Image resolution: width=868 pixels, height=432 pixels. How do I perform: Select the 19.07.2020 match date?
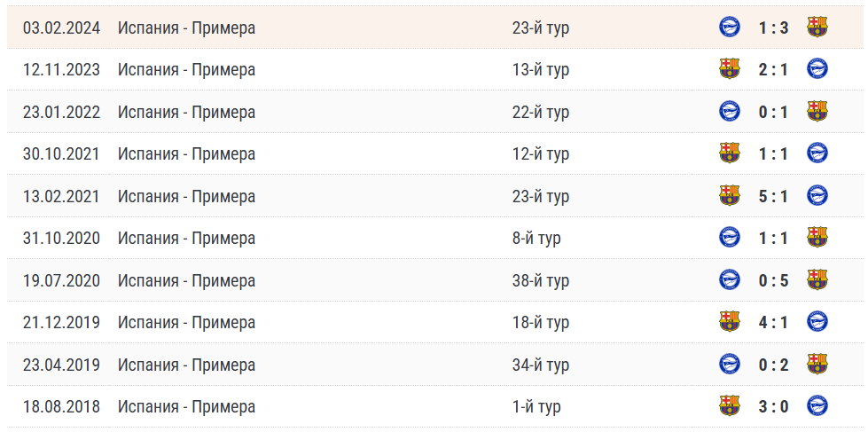click(61, 280)
